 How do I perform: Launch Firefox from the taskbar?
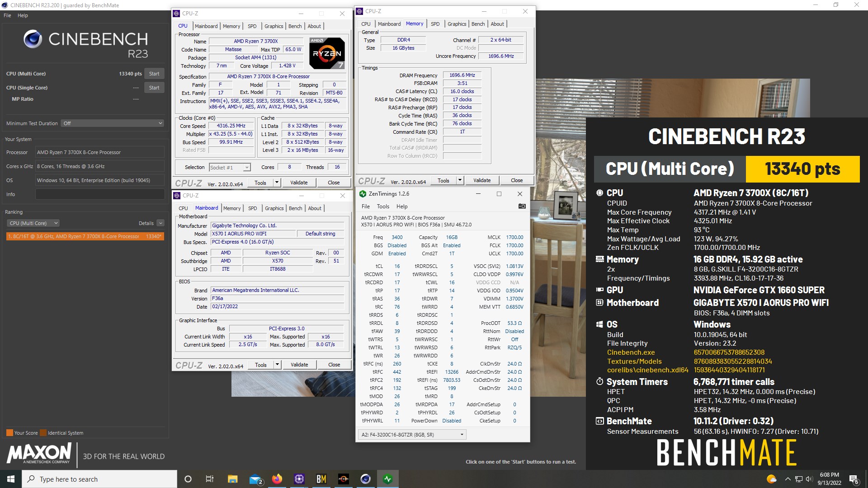(x=277, y=479)
